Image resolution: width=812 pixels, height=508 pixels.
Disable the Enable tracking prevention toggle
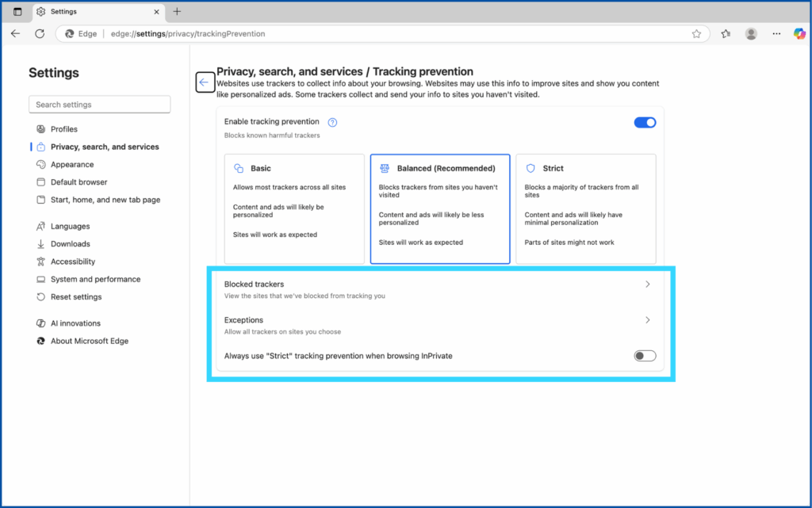[x=645, y=122]
